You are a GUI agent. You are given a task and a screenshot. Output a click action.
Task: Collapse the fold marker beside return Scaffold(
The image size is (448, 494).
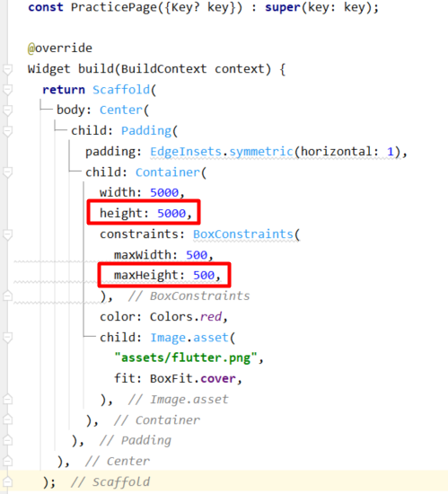7,90
